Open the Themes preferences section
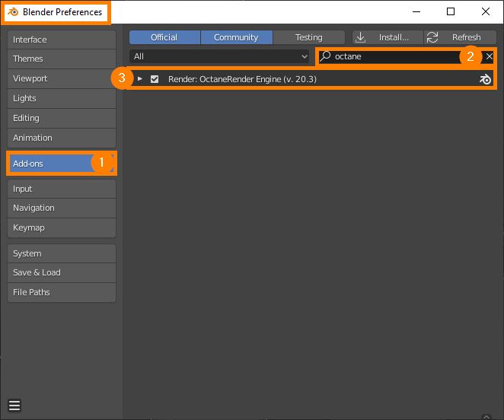504x420 pixels. (x=62, y=59)
